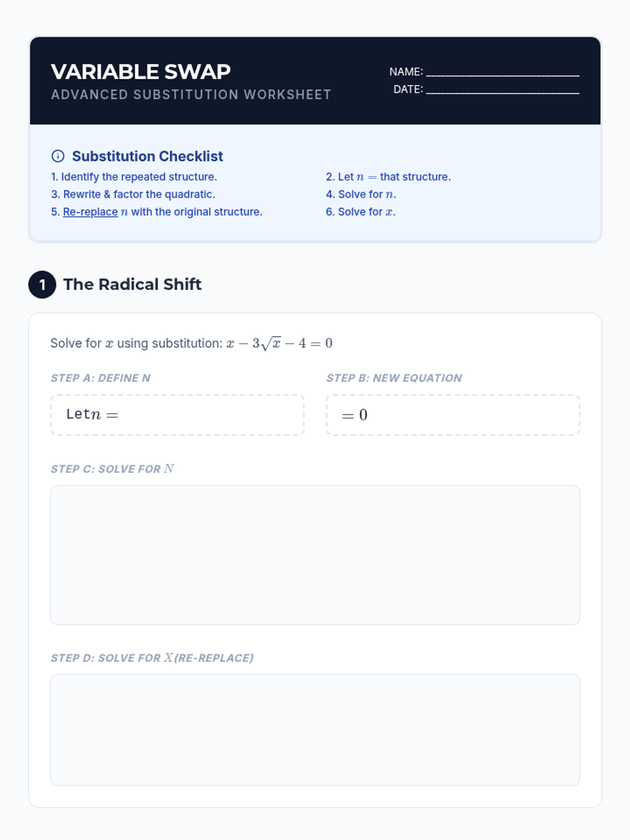Click checklist item 4 Solve for n
630x840 pixels.
point(361,194)
